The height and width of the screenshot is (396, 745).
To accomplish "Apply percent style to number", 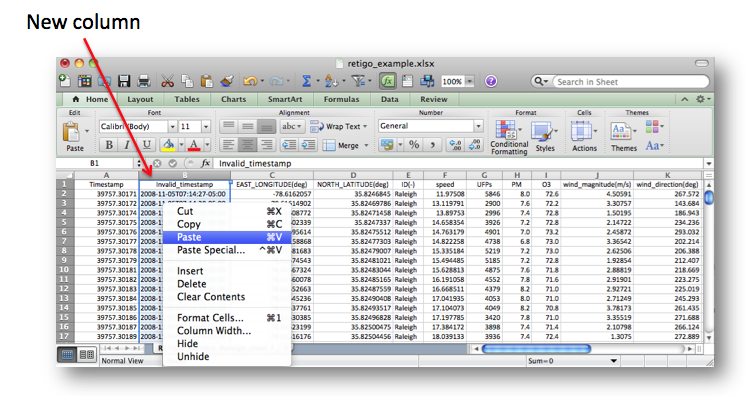I will point(414,145).
